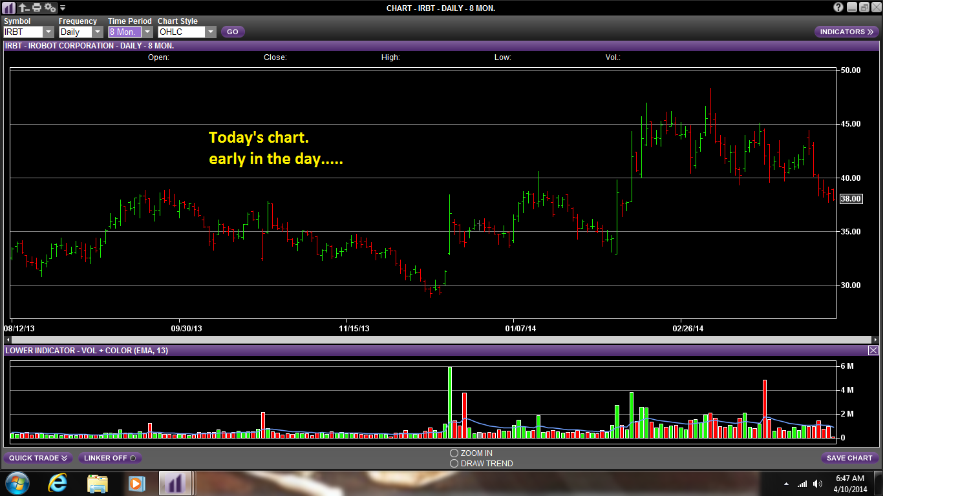Screen dimensions: 980x496
Task: Click the 09/30/13 date axis label
Action: (x=186, y=329)
